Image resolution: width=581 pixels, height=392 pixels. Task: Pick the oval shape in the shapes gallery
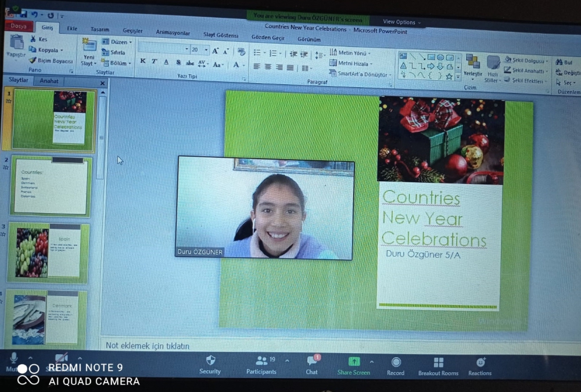point(440,57)
